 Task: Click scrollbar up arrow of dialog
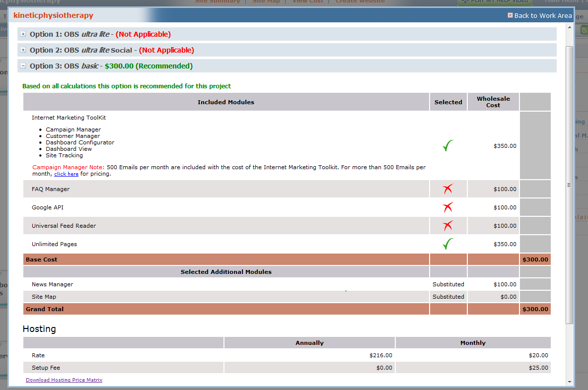(570, 27)
